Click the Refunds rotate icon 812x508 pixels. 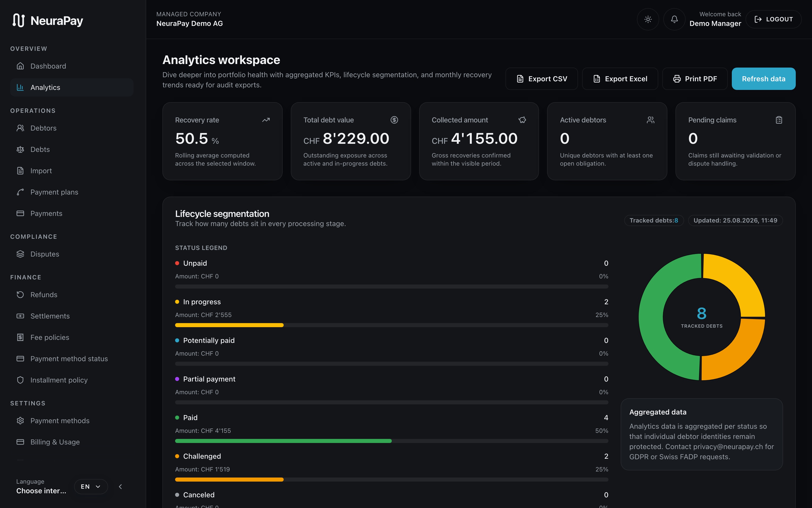coord(20,295)
